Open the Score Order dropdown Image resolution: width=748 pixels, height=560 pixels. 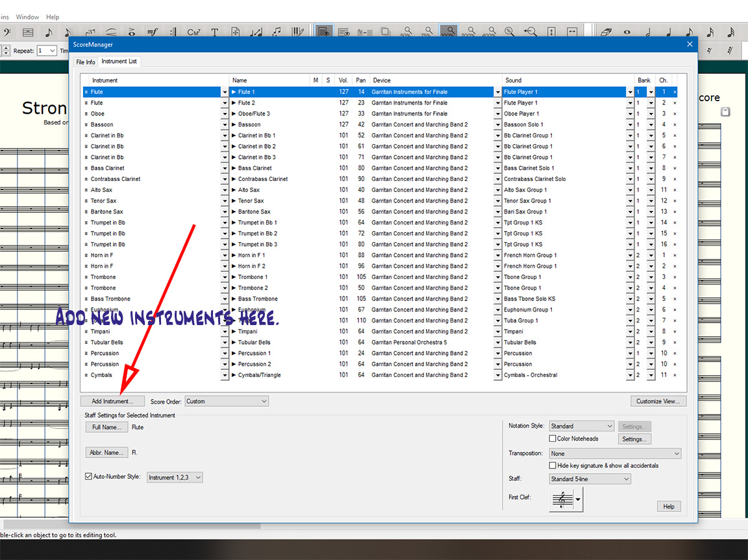[227, 402]
